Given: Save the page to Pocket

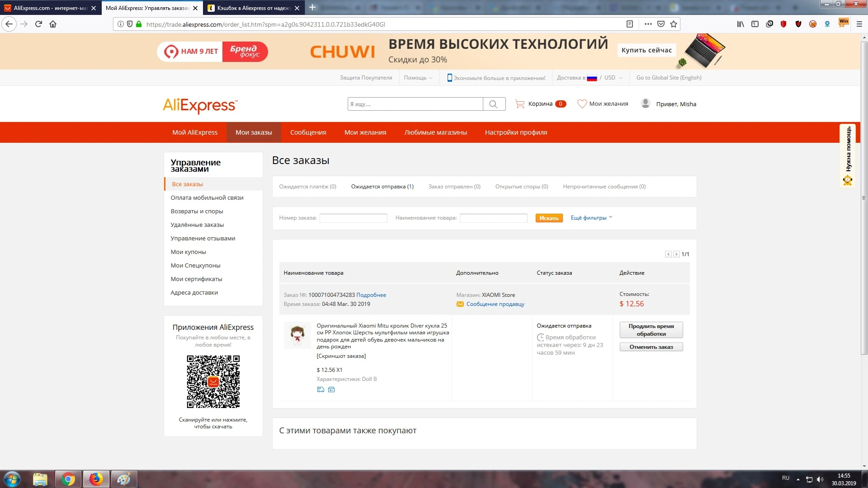Looking at the screenshot, I should click(661, 24).
